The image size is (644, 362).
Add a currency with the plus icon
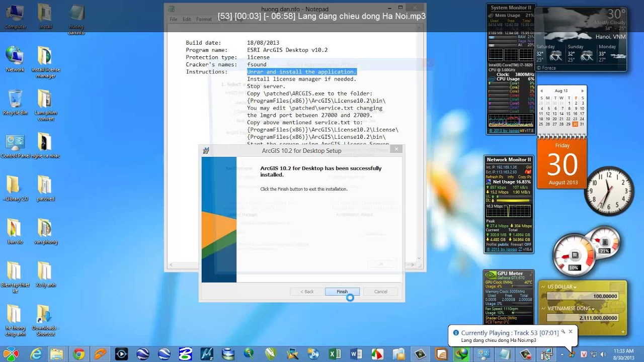pyautogui.click(x=623, y=332)
